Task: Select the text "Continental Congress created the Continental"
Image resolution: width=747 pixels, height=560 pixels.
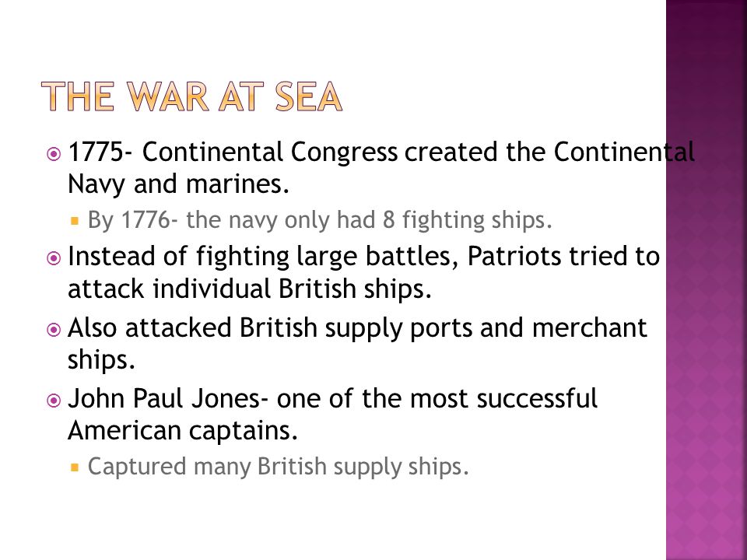Action: pos(419,152)
